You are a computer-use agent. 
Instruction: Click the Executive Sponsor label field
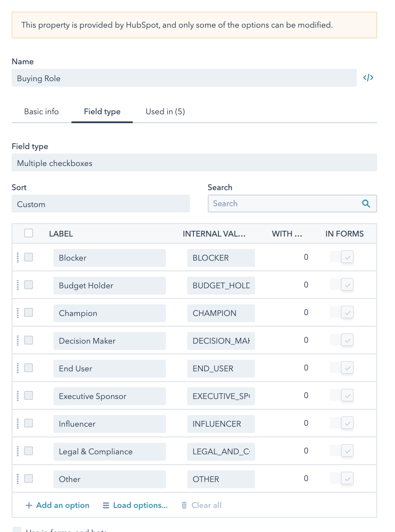(x=109, y=396)
